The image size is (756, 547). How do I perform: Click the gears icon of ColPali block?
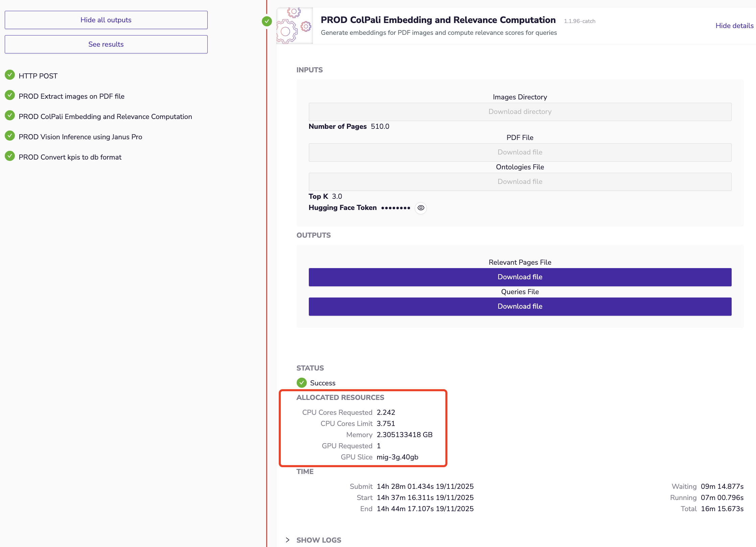[294, 26]
